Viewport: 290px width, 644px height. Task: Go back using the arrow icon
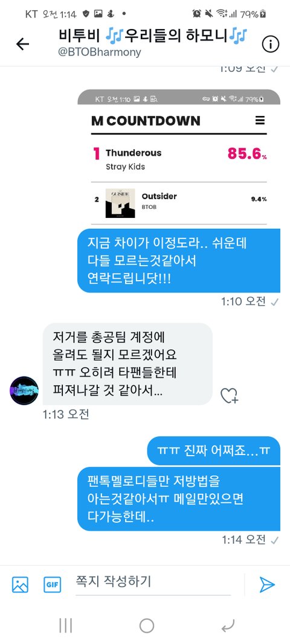click(22, 44)
